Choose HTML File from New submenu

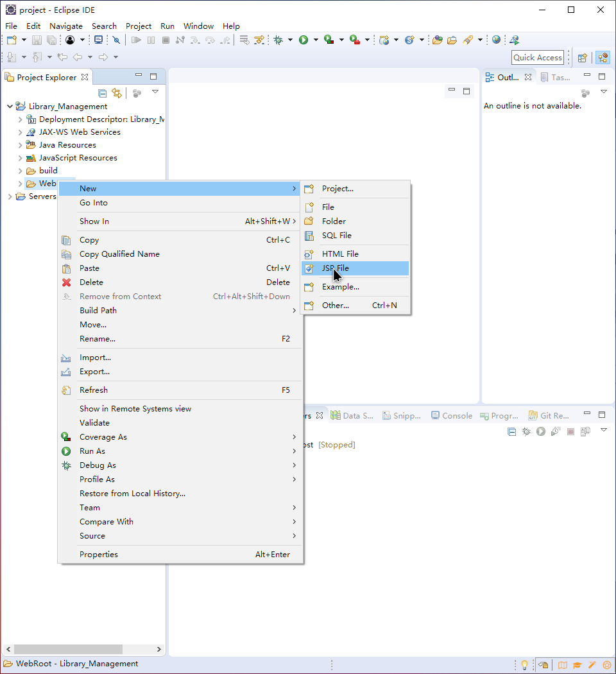(x=355, y=254)
